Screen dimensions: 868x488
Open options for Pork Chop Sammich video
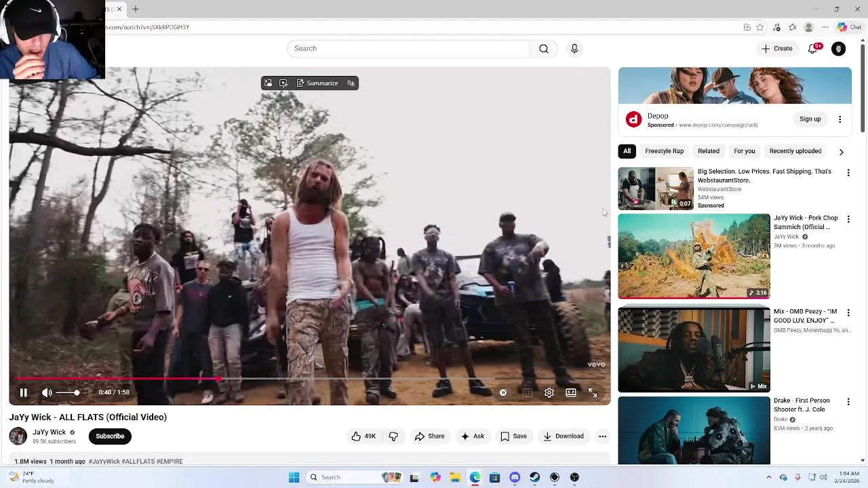848,220
